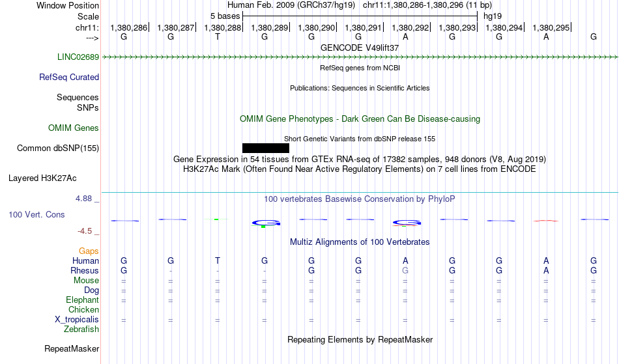Click Multiz Alignments of 100 Vertebrates title
This screenshot has width=619, height=364.
pos(360,242)
